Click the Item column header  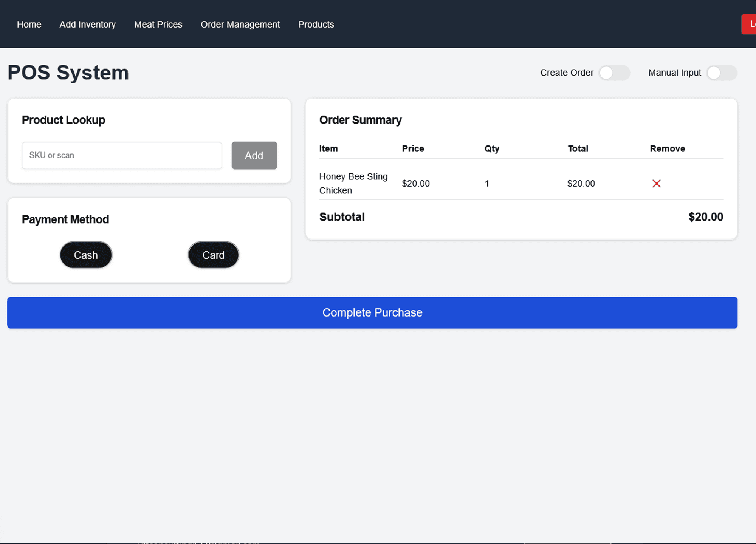328,148
